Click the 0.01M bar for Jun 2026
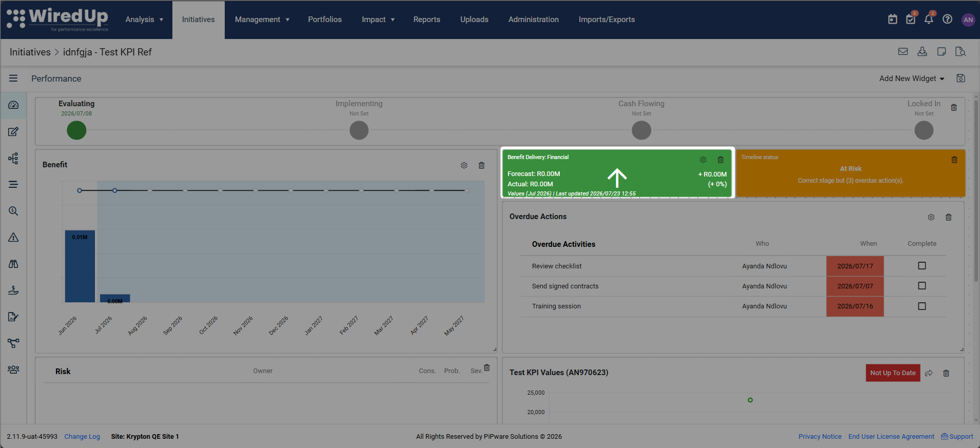980x448 pixels. [x=80, y=266]
